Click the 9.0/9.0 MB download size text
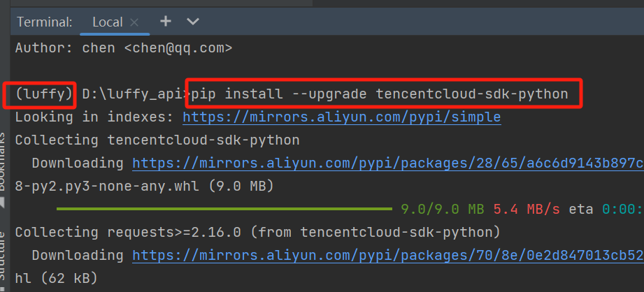This screenshot has width=644, height=292. 443,210
